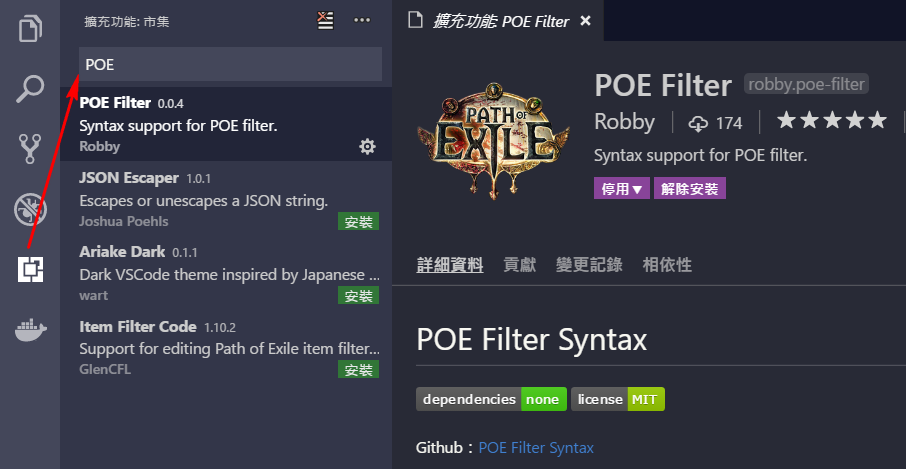Click the wart author text
The width and height of the screenshot is (906, 469).
(94, 295)
